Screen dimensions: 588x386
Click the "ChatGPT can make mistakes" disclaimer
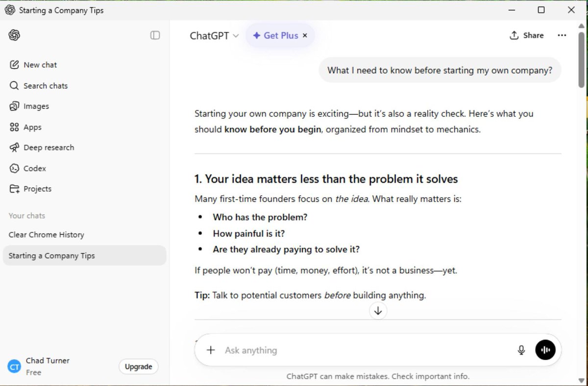(x=378, y=377)
